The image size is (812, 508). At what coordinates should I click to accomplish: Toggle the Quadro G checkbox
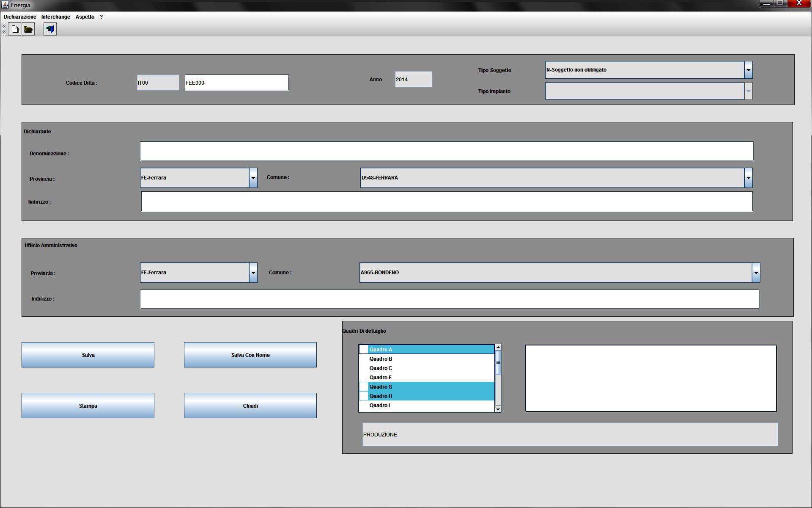(363, 387)
